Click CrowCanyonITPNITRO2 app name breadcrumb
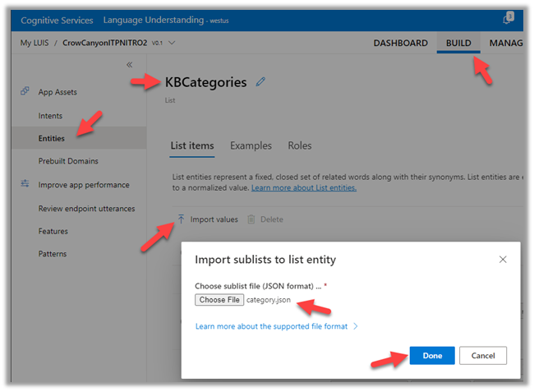 (x=105, y=43)
